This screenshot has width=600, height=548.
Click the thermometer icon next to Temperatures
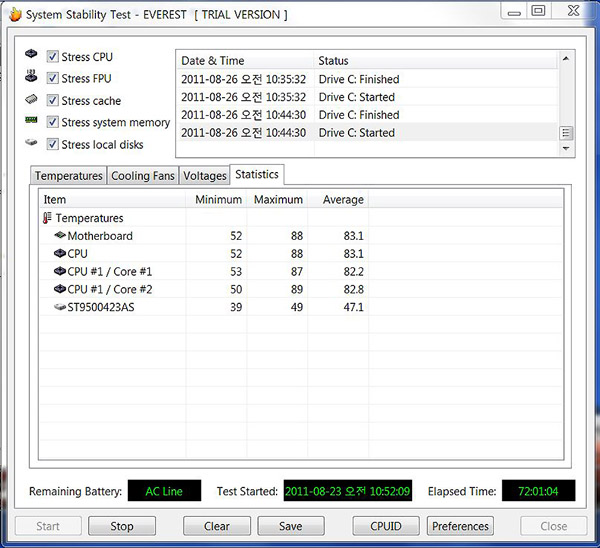(47, 218)
